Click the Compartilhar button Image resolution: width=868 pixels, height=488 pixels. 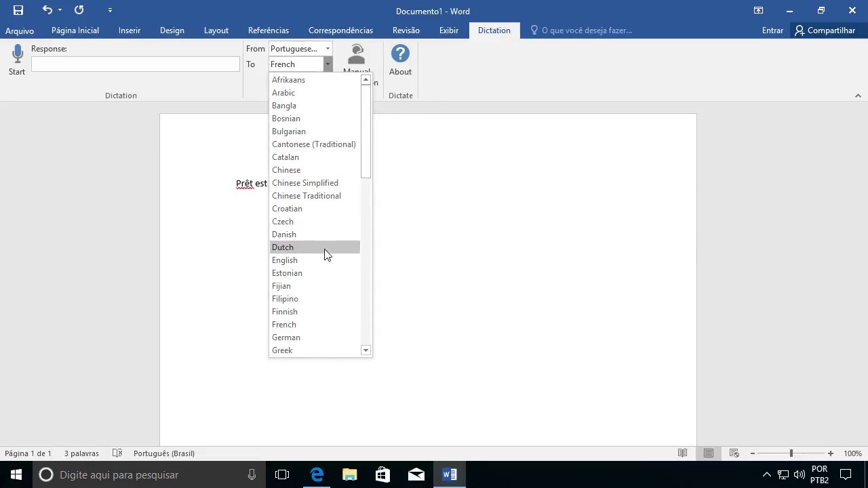(x=825, y=30)
